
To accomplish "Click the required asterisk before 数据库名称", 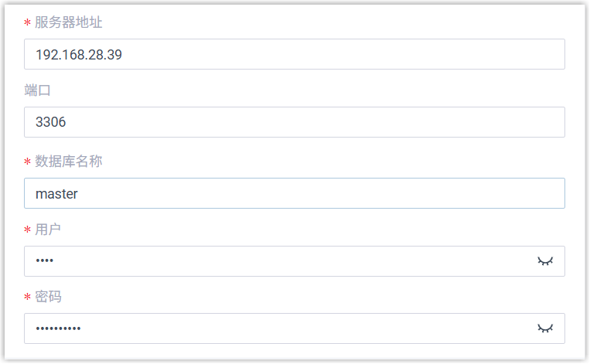I will pyautogui.click(x=28, y=163).
